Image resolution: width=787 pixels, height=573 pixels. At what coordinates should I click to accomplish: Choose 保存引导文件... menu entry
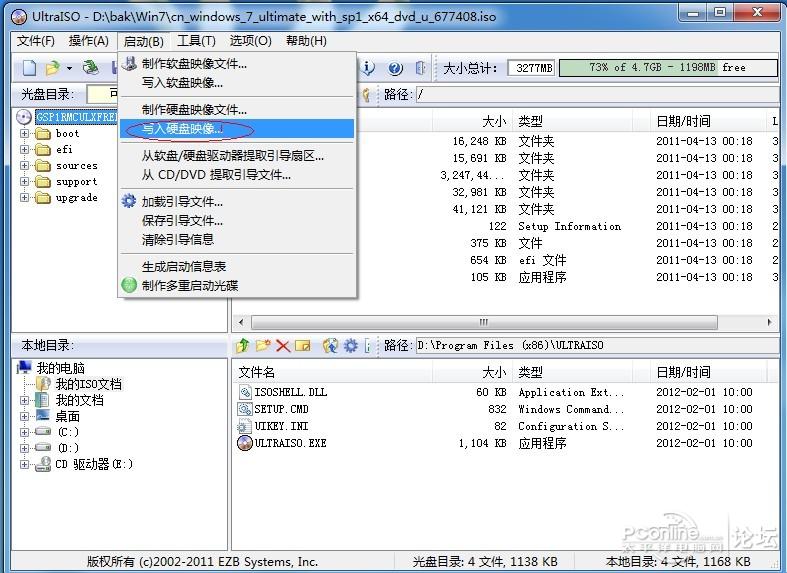coord(237,221)
